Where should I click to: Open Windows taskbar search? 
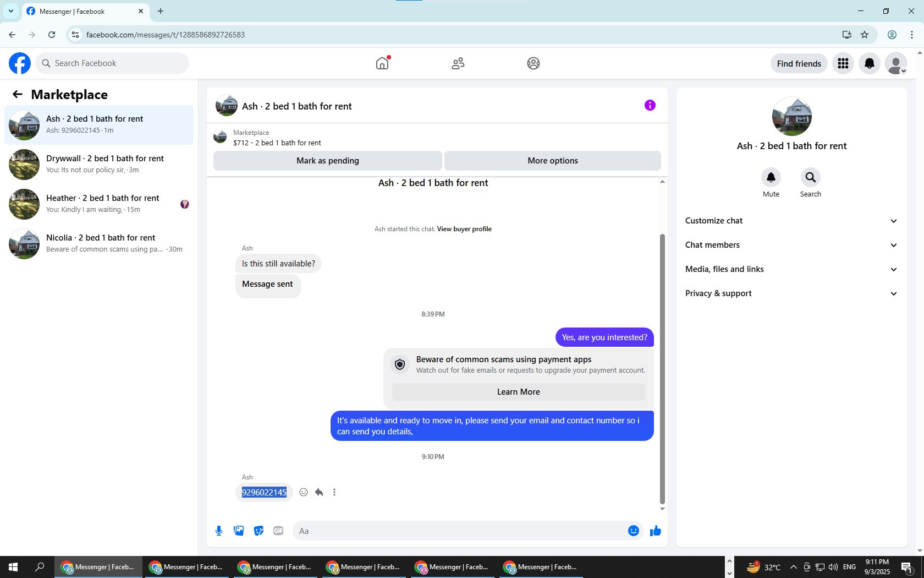tap(40, 567)
